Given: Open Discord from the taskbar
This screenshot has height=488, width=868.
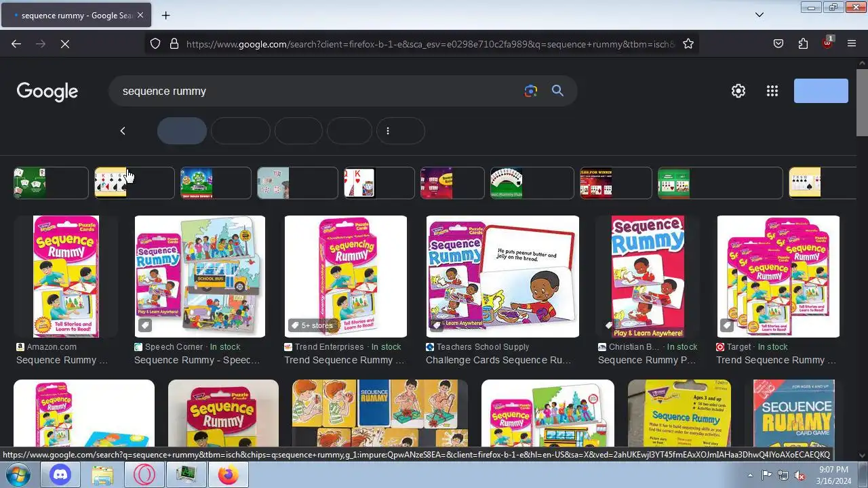Looking at the screenshot, I should coord(60,475).
